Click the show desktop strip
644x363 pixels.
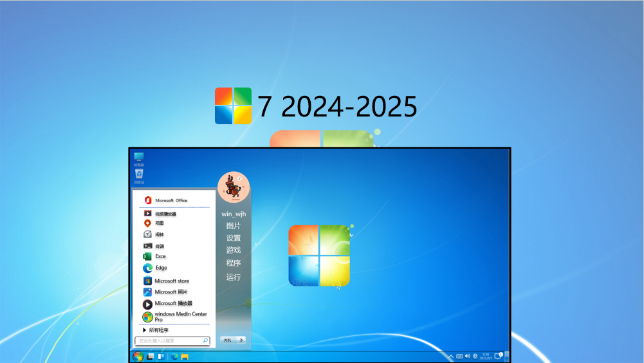[x=507, y=357]
